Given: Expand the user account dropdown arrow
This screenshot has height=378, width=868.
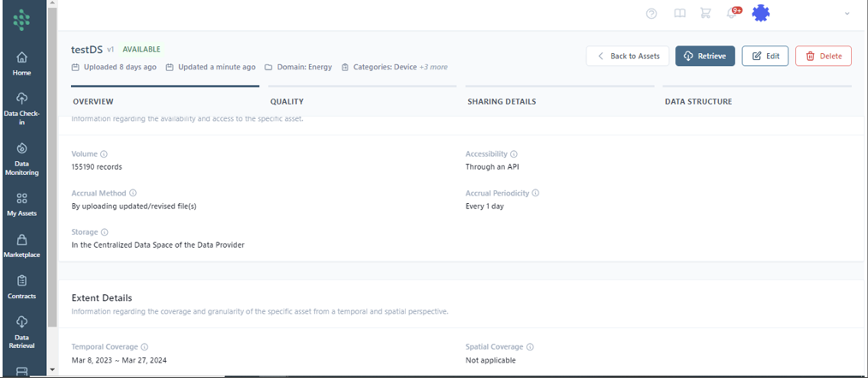Looking at the screenshot, I should point(847,14).
